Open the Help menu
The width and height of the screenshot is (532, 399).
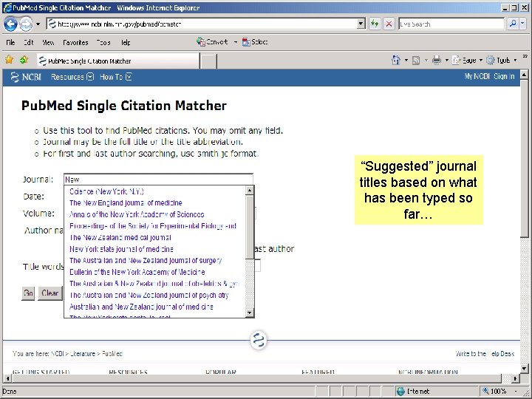[x=126, y=42]
